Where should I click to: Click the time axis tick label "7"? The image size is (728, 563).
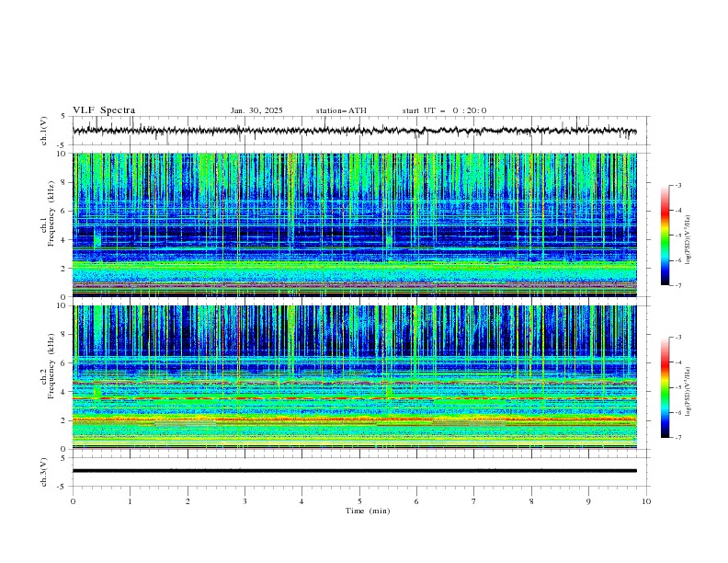click(x=474, y=501)
